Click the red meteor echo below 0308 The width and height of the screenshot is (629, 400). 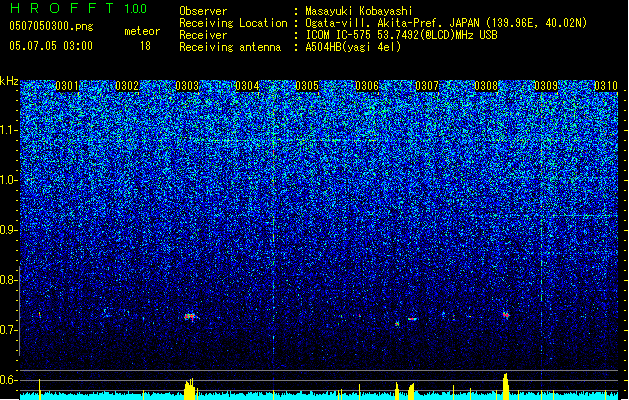[x=506, y=315]
